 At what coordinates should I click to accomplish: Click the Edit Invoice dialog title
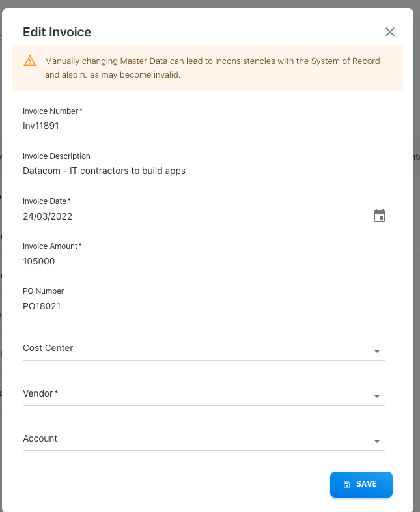pyautogui.click(x=57, y=32)
